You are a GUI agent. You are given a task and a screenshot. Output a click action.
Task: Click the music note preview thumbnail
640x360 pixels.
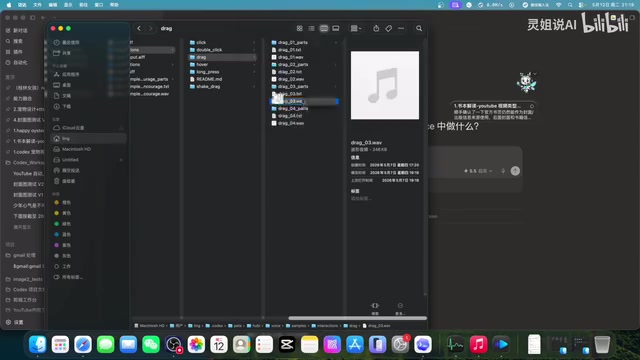[385, 85]
